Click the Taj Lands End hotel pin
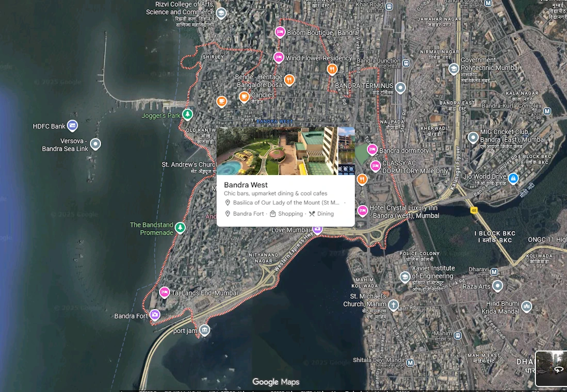567x392 pixels. [x=164, y=292]
